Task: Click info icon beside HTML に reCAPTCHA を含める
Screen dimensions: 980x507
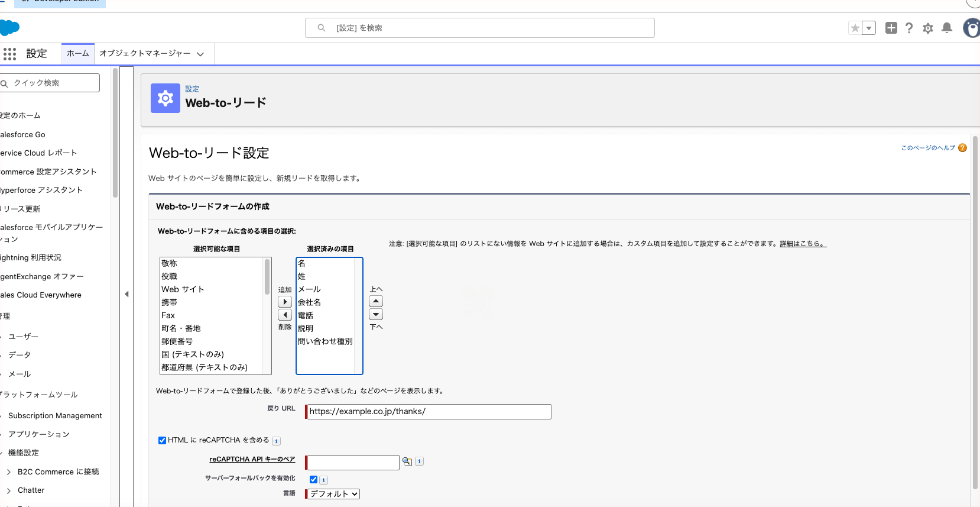Action: click(x=277, y=441)
